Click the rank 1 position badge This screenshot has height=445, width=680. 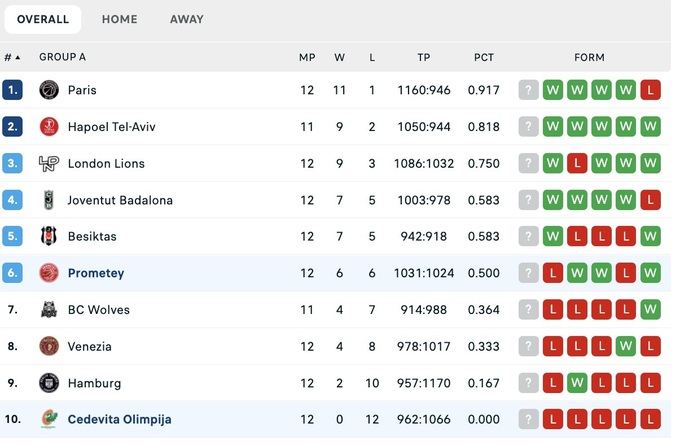click(12, 90)
